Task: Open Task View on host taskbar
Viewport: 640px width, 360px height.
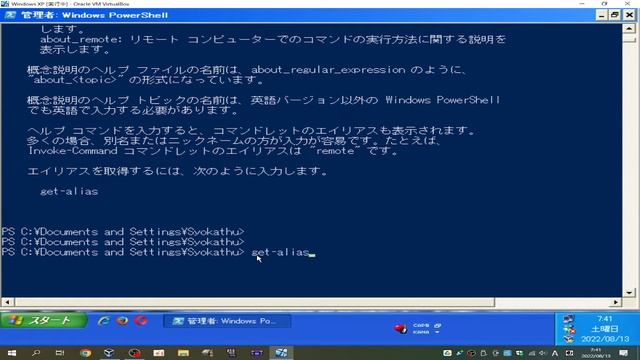Action: (x=60, y=353)
